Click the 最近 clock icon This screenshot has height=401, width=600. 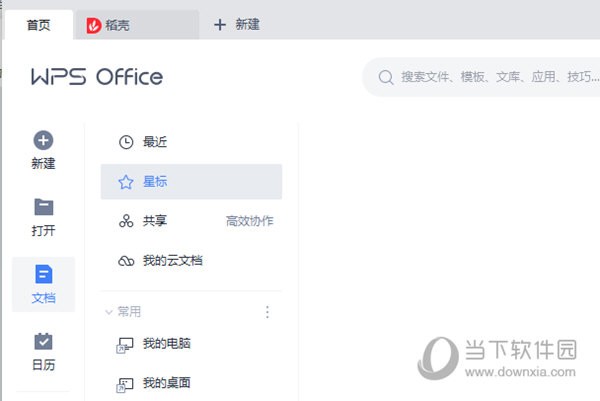pos(126,142)
